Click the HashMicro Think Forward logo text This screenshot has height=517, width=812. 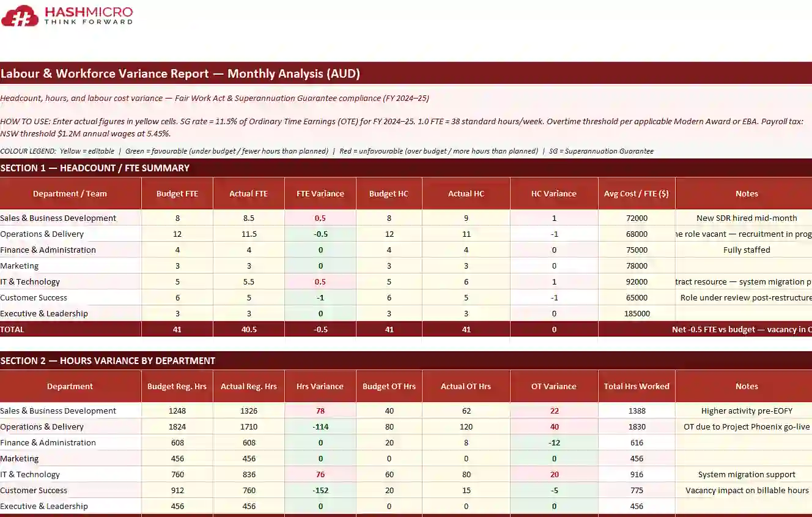(x=87, y=15)
